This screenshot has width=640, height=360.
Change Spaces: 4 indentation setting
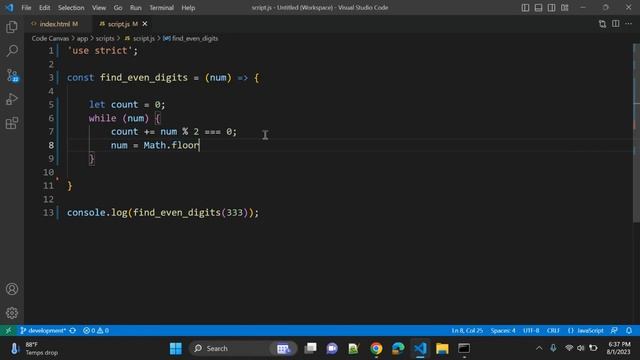tap(503, 330)
